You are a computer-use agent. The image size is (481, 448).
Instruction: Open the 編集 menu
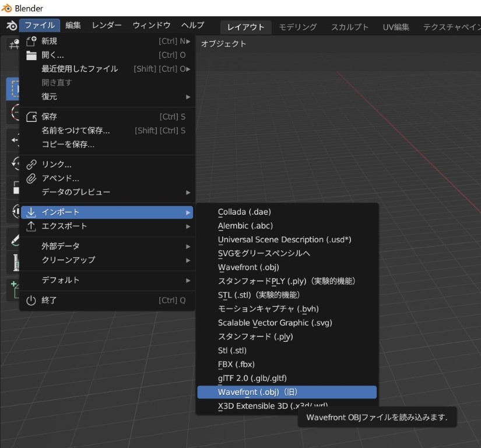[73, 26]
